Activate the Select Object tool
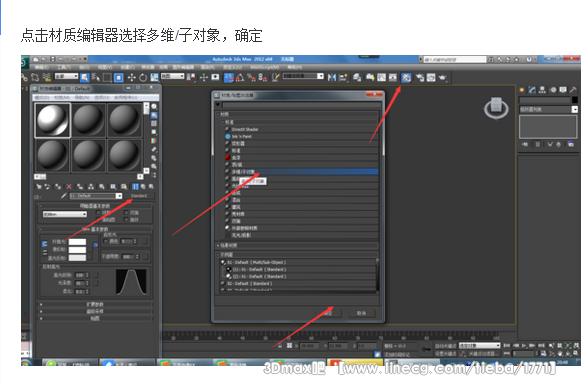The image size is (585, 385). point(84,77)
